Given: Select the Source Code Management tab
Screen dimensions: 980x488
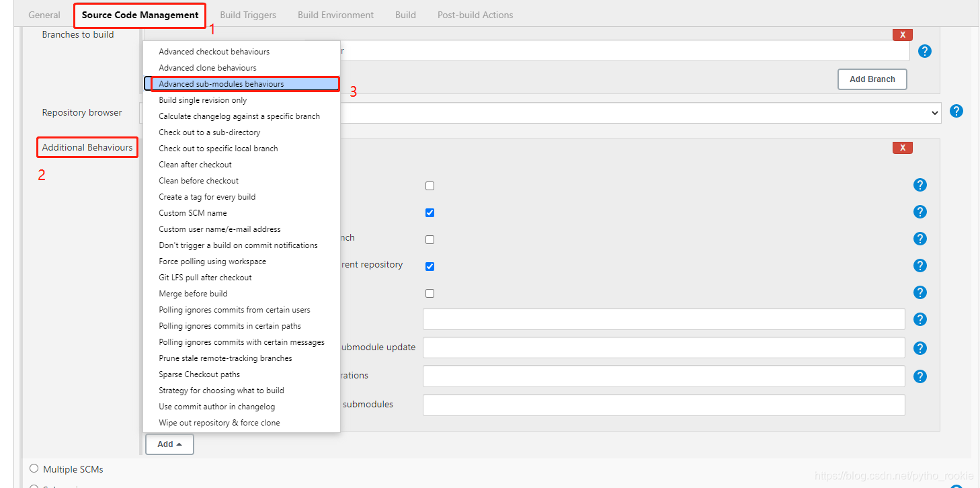Looking at the screenshot, I should (140, 15).
